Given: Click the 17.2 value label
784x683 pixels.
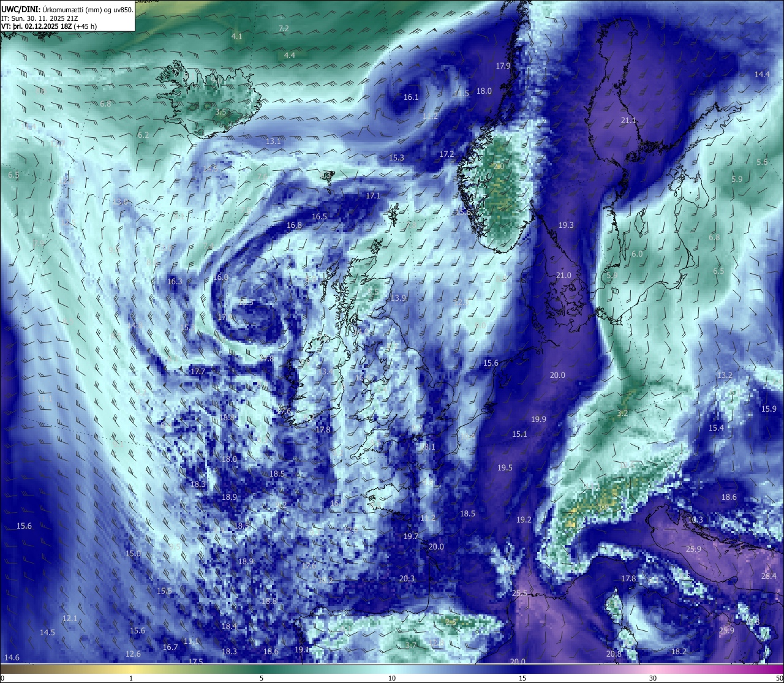Looking at the screenshot, I should pyautogui.click(x=447, y=154).
